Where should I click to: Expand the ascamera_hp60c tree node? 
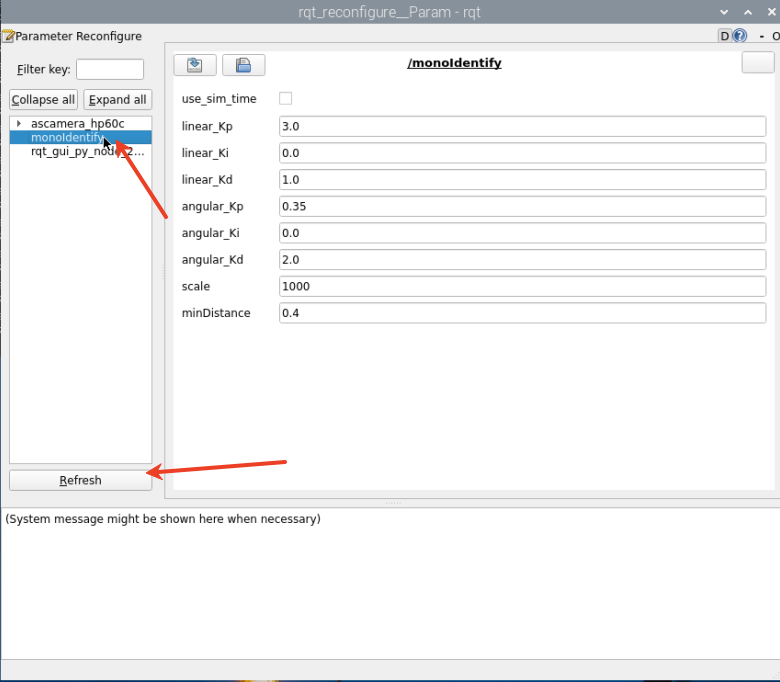pyautogui.click(x=19, y=123)
